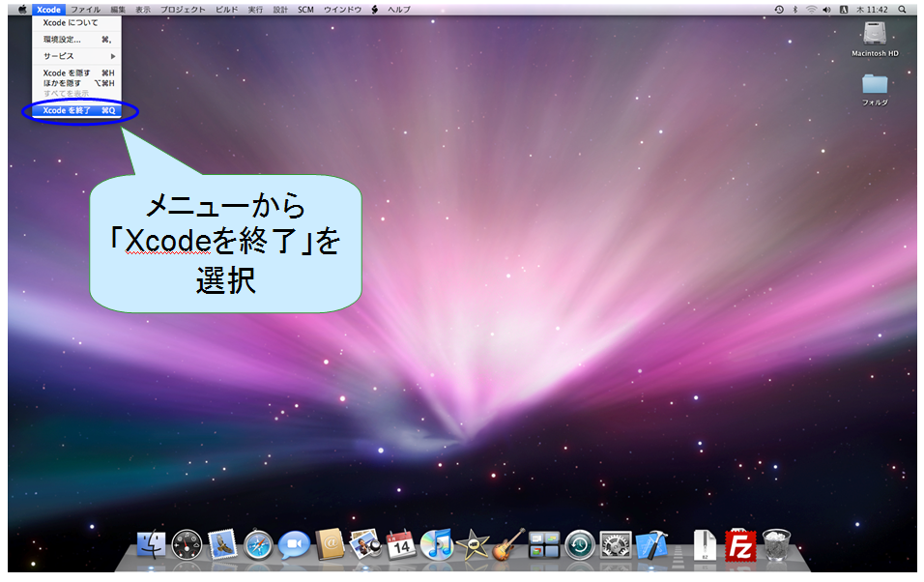Screen dimensions: 924x582
Task: Open the ウインドウ menu
Action: pos(342,10)
